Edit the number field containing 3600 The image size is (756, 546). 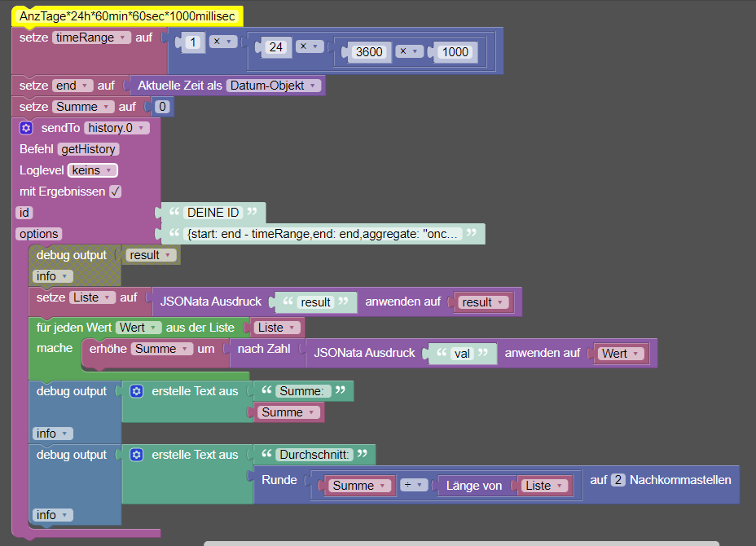tap(369, 52)
